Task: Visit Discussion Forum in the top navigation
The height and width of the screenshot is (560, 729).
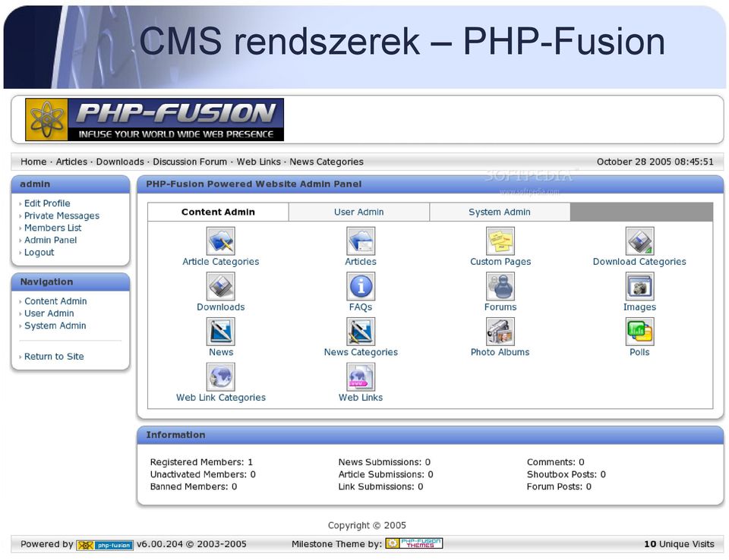Action: pos(190,162)
